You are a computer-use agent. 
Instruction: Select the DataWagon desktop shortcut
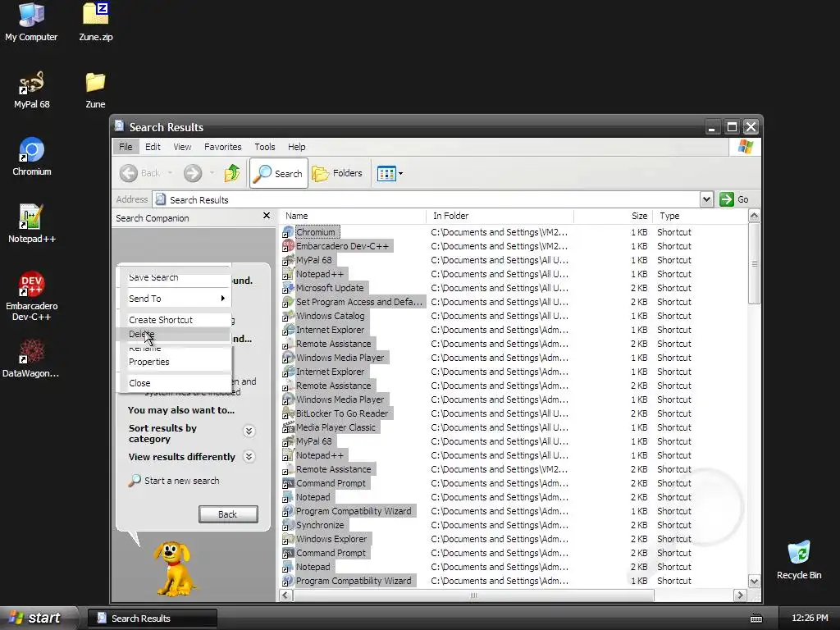[x=31, y=358]
